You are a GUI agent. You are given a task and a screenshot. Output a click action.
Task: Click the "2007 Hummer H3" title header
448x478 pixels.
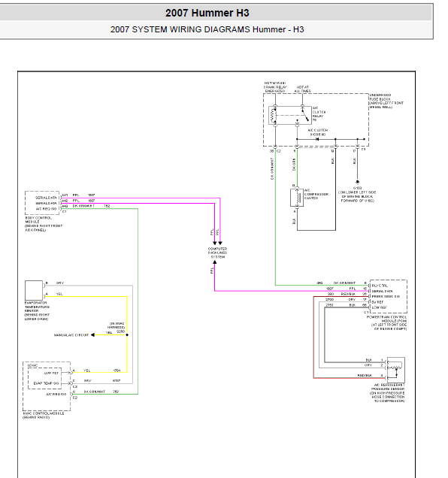pyautogui.click(x=207, y=13)
